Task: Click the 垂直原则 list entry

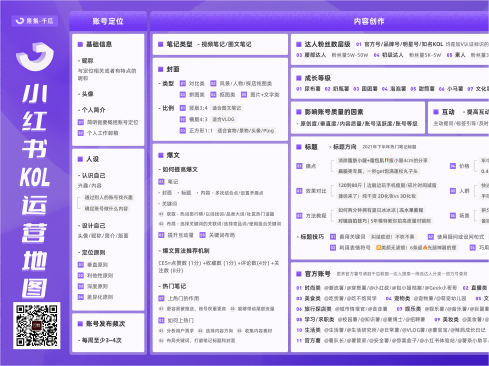Action: [x=97, y=265]
